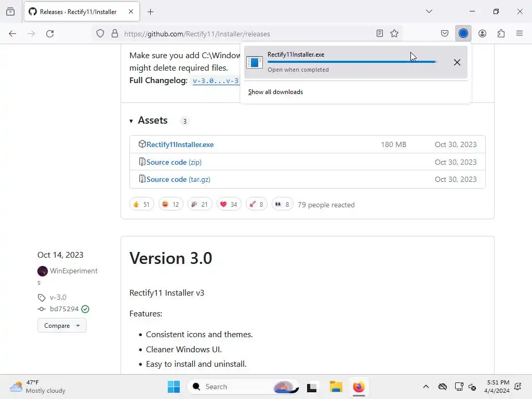Viewport: 532px width, 399px height.
Task: Click the taskbar Search box
Action: pyautogui.click(x=243, y=387)
